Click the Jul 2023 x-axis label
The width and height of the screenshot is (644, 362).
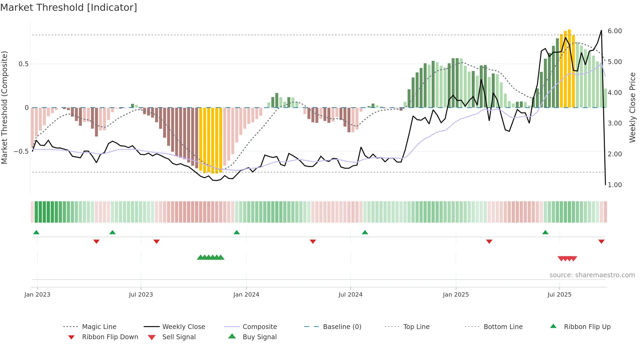(141, 295)
